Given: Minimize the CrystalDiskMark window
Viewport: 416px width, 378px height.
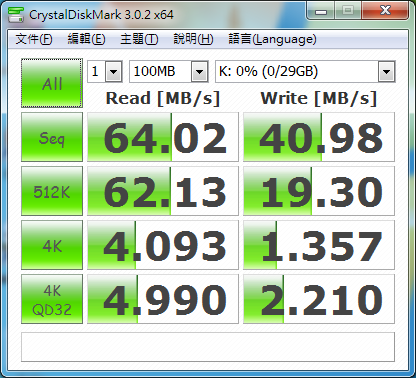Looking at the screenshot, I should pos(321,11).
